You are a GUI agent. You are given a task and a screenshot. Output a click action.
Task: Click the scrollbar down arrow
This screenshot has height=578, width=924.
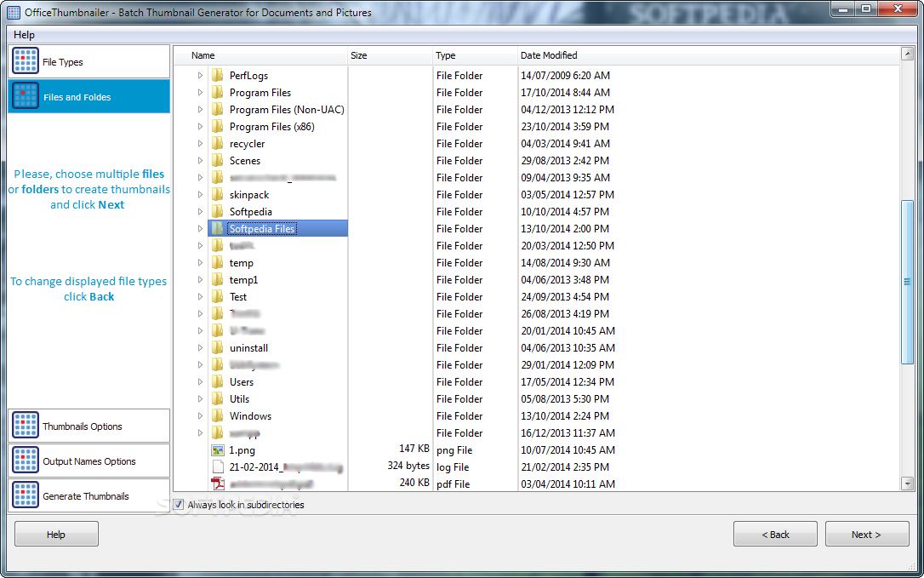coord(907,484)
